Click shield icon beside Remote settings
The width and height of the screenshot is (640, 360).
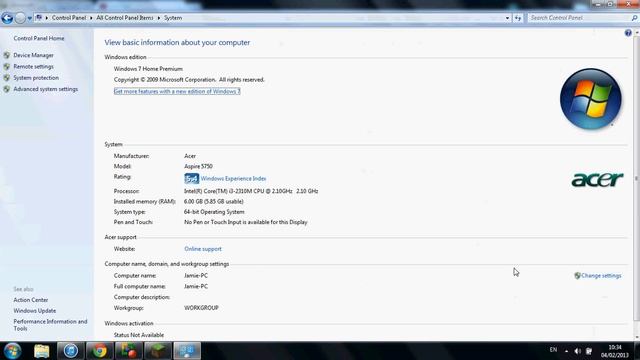tap(7, 67)
